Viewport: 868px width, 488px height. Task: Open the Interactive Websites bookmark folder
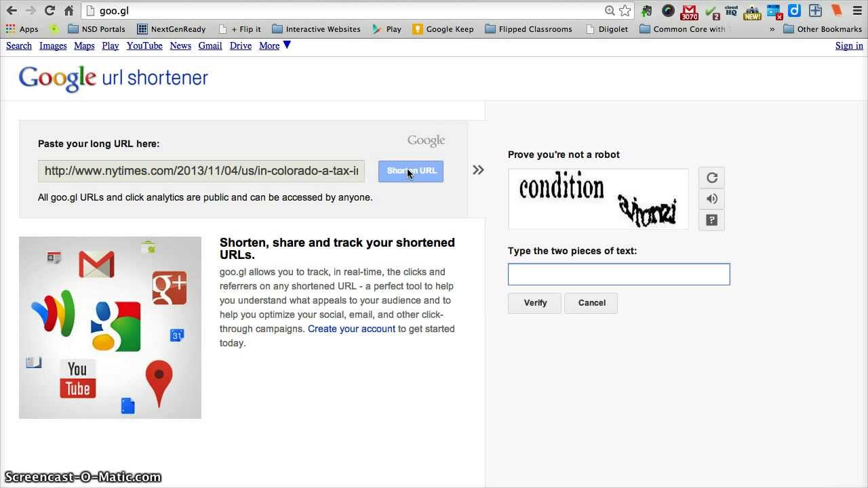[x=316, y=29]
